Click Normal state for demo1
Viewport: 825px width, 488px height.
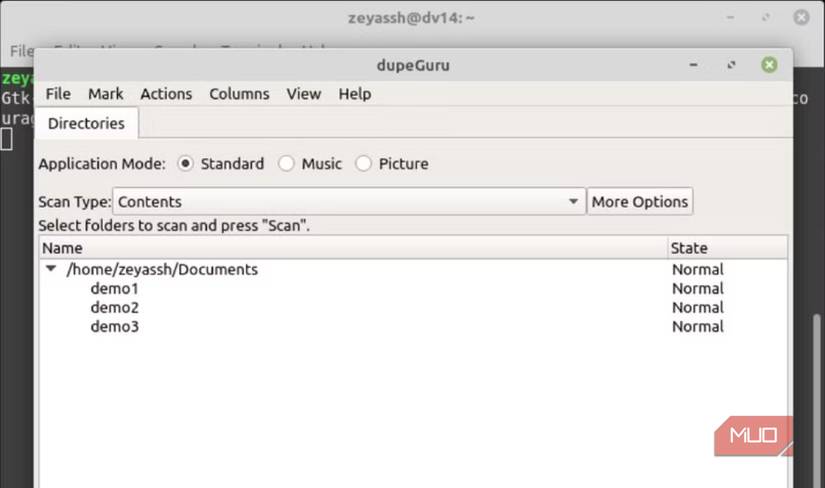coord(698,288)
